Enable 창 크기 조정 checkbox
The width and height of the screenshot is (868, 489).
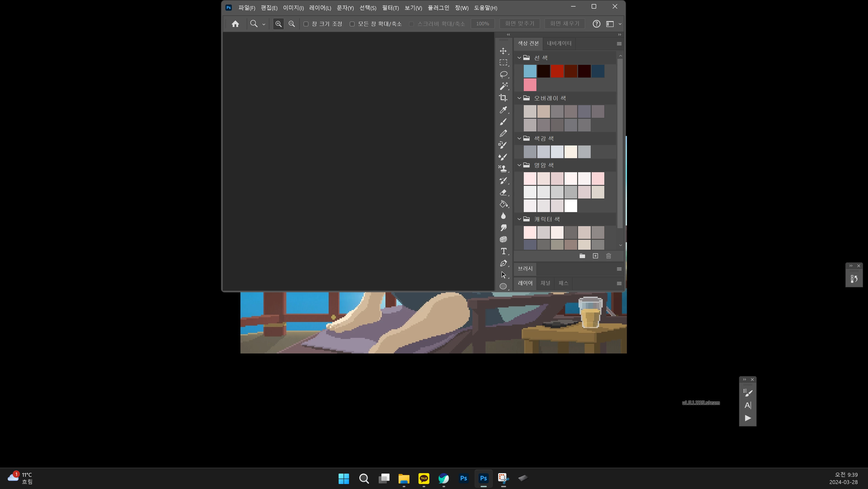pyautogui.click(x=306, y=24)
